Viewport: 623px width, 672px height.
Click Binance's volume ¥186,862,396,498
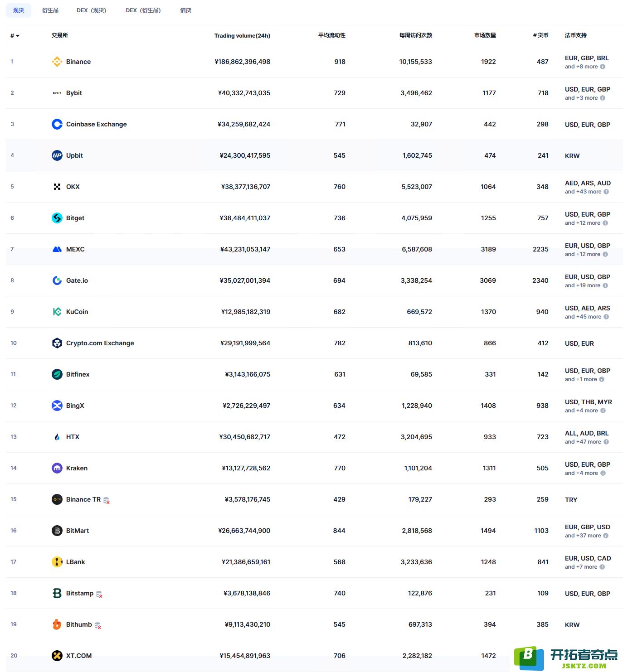[x=243, y=62]
